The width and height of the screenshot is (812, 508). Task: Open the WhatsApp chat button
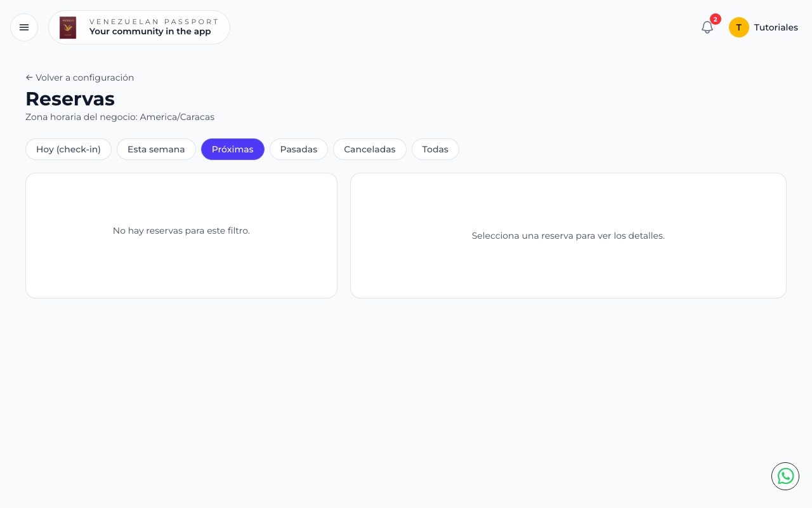coord(785,476)
